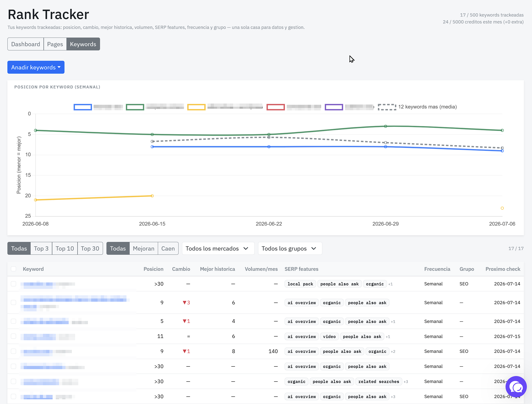Sort by Volumen/mes column

(261, 269)
